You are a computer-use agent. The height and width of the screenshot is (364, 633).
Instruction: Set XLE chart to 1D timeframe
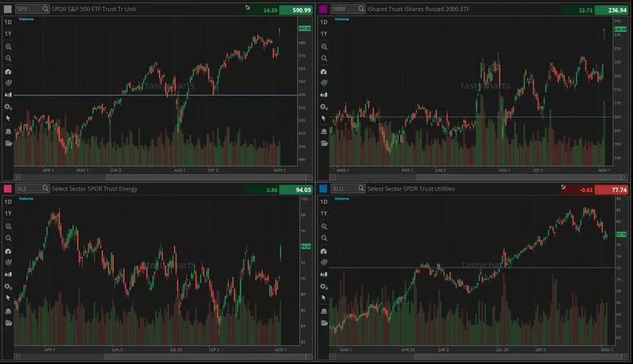pos(9,202)
